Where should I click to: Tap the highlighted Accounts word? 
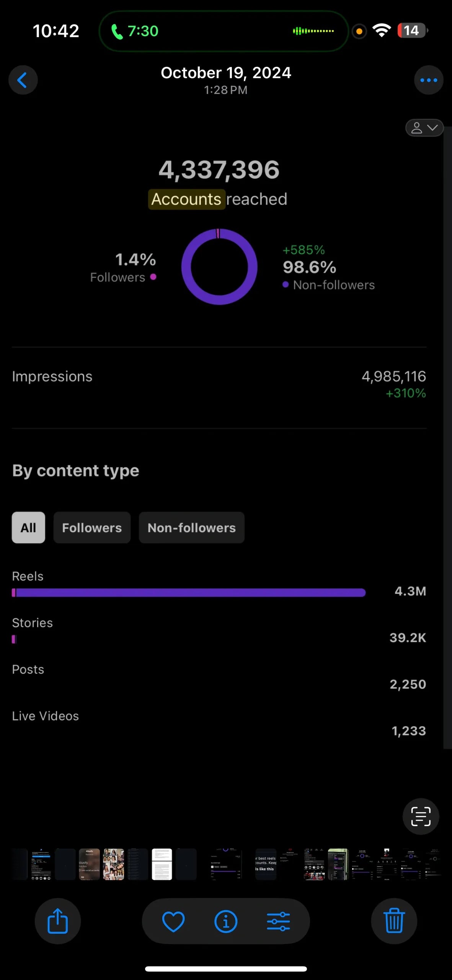[x=186, y=199]
